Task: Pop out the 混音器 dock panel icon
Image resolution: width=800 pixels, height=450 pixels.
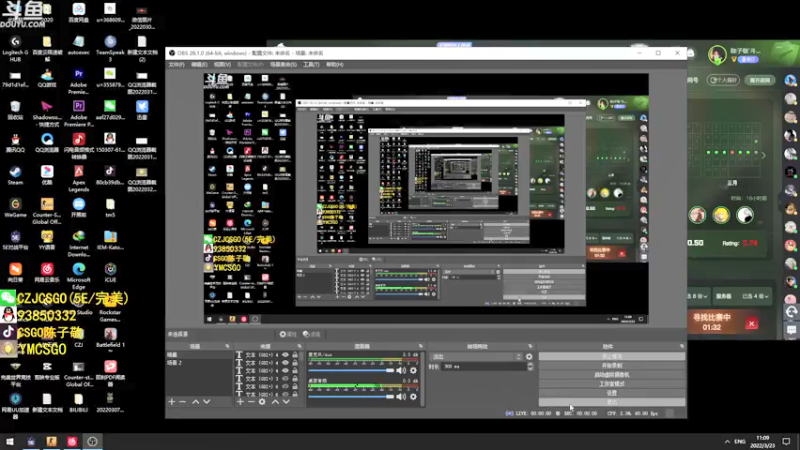Action: point(421,346)
